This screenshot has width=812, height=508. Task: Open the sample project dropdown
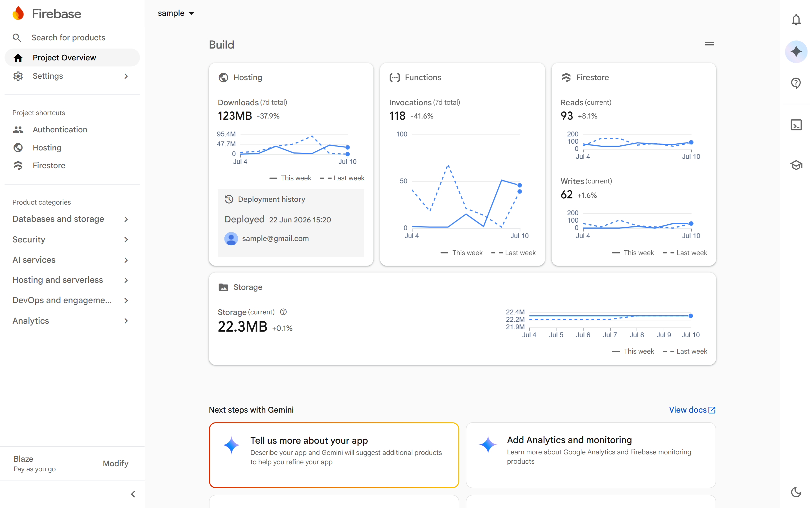pyautogui.click(x=176, y=13)
